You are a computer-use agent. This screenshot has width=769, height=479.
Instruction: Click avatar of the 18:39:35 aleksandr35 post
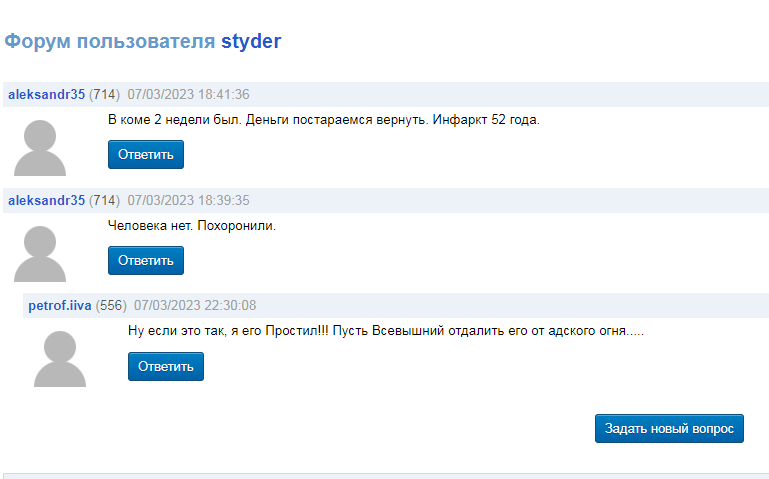tap(40, 253)
